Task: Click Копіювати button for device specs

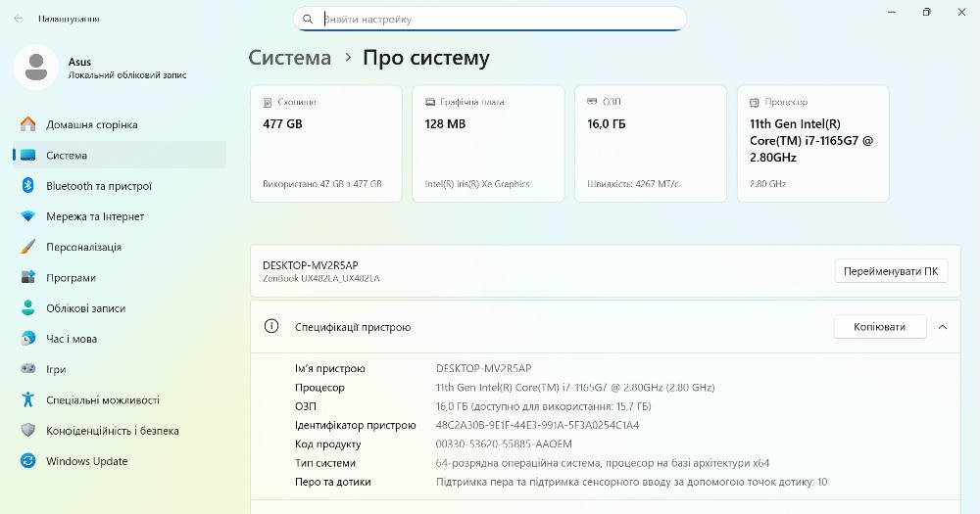Action: pyautogui.click(x=879, y=327)
